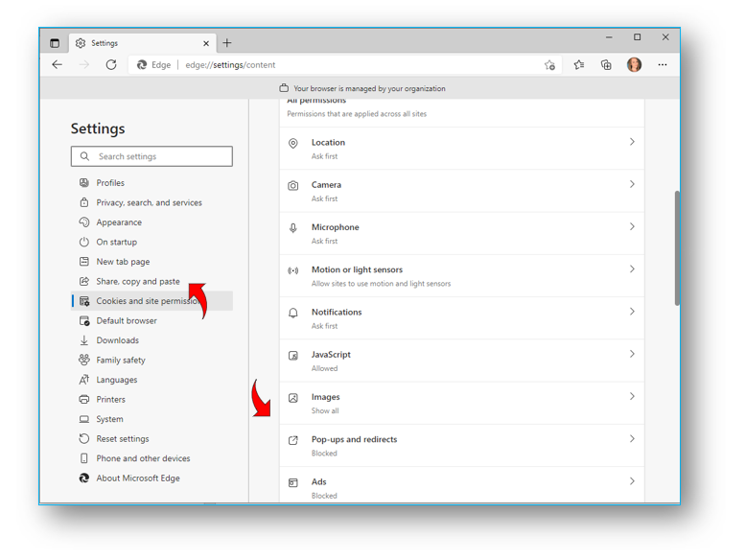Open Reset settings page
The height and width of the screenshot is (560, 745).
(x=151, y=439)
